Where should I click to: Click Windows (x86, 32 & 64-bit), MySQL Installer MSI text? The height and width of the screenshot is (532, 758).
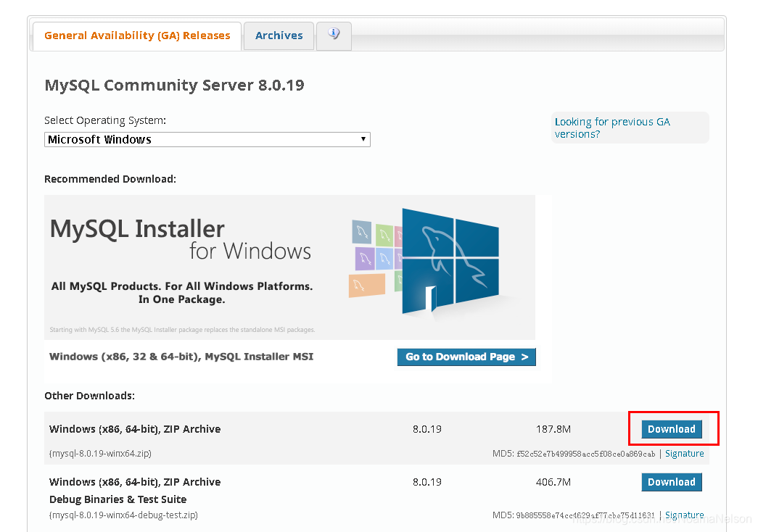(181, 357)
